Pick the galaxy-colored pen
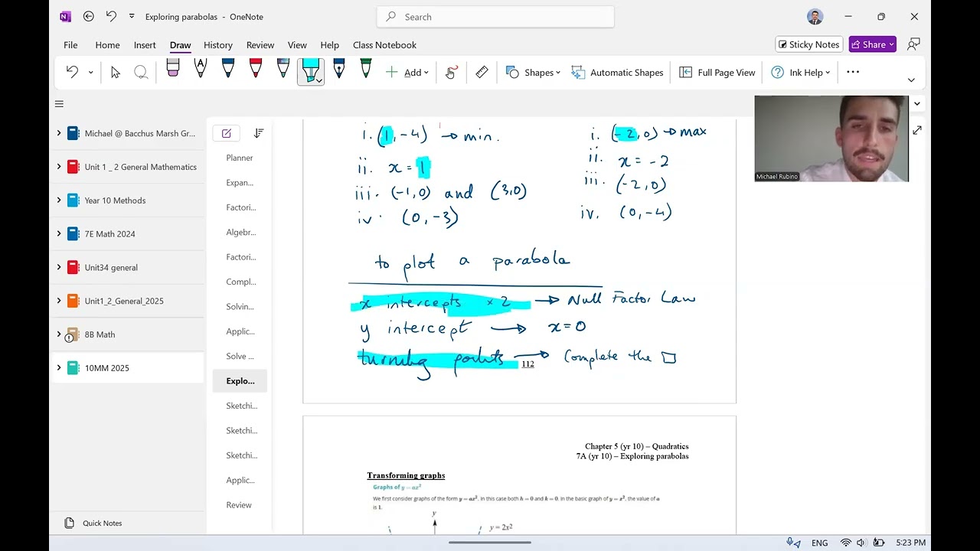This screenshot has height=551, width=980. 283,69
